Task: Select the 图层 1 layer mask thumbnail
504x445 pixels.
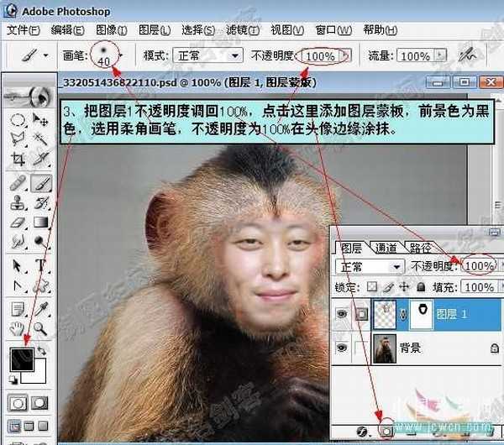Action: (x=422, y=316)
